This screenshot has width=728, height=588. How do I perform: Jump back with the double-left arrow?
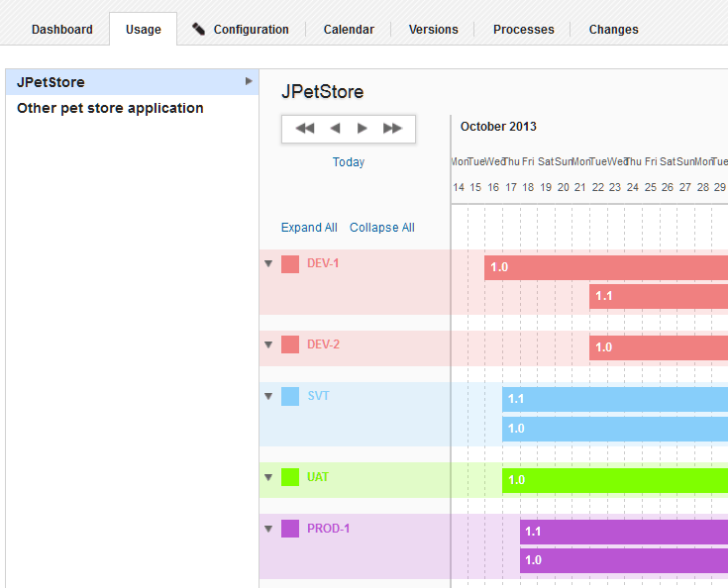click(x=304, y=129)
